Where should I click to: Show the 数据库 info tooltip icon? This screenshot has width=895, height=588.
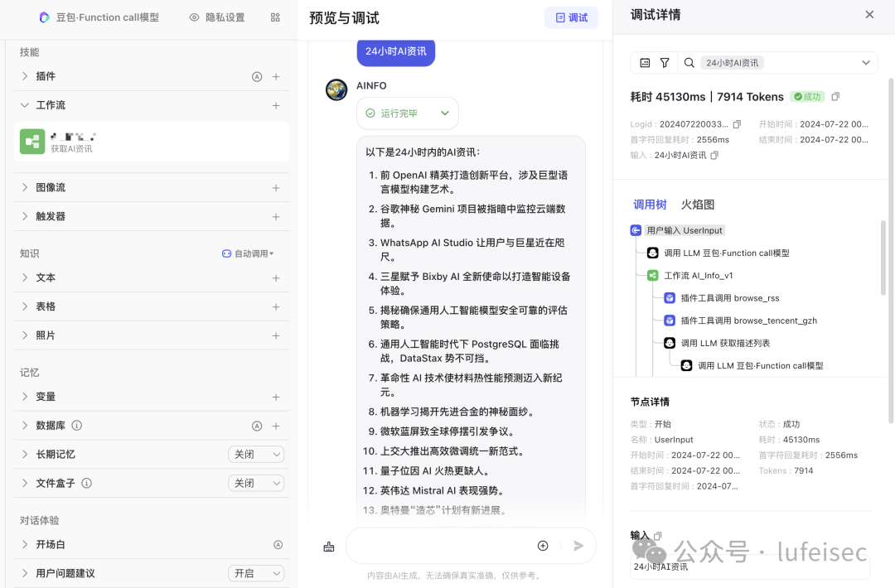(x=76, y=426)
